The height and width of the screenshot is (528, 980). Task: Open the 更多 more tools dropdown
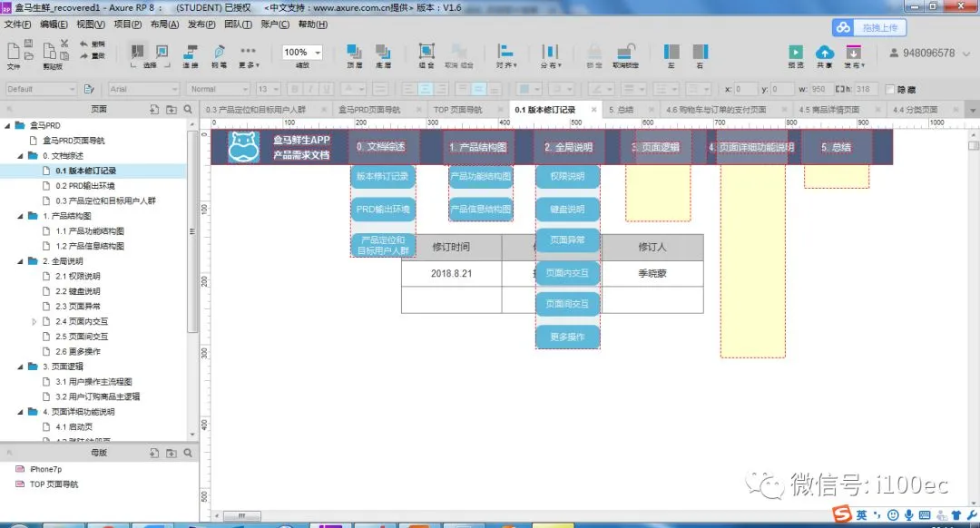coord(248,55)
